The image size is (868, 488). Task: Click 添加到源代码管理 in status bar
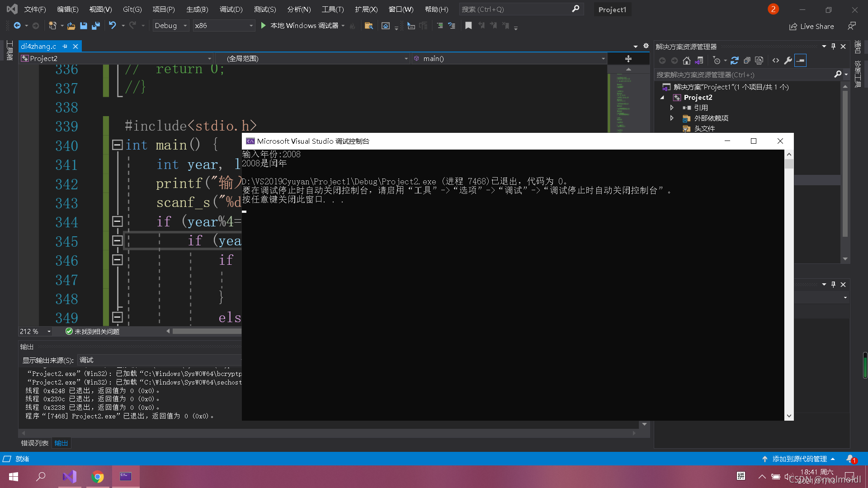[x=799, y=459]
